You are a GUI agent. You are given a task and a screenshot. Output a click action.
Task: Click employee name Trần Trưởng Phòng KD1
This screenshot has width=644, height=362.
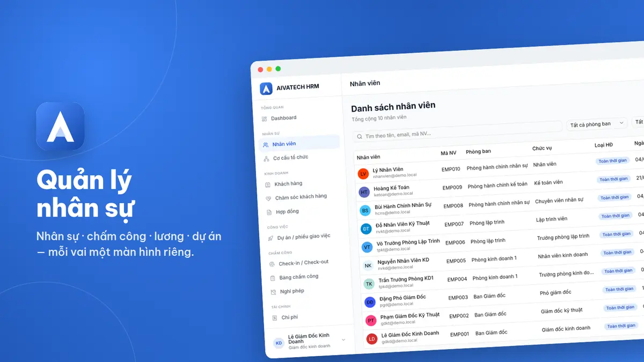(406, 279)
